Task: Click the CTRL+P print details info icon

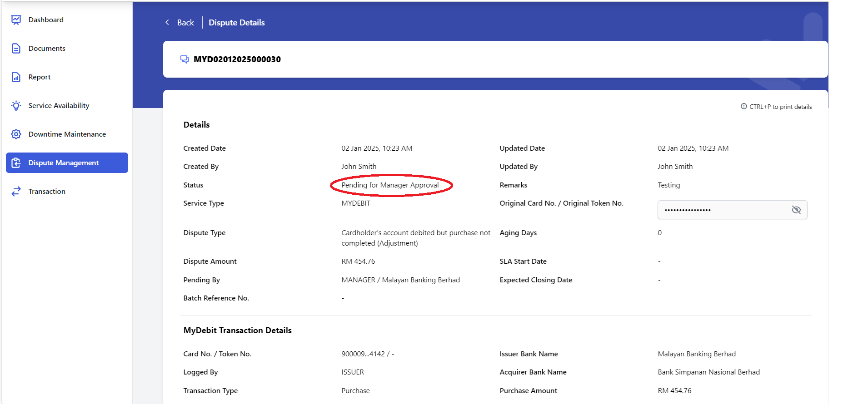Action: click(744, 106)
